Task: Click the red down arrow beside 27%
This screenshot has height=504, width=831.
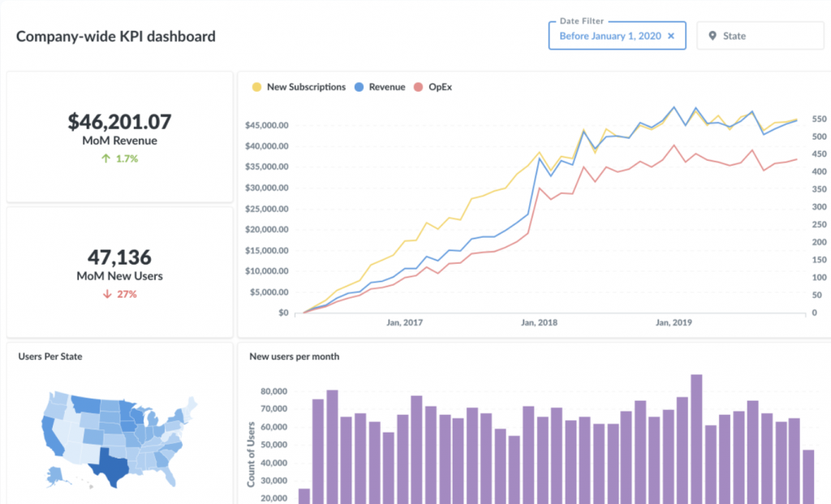Action: tap(107, 294)
